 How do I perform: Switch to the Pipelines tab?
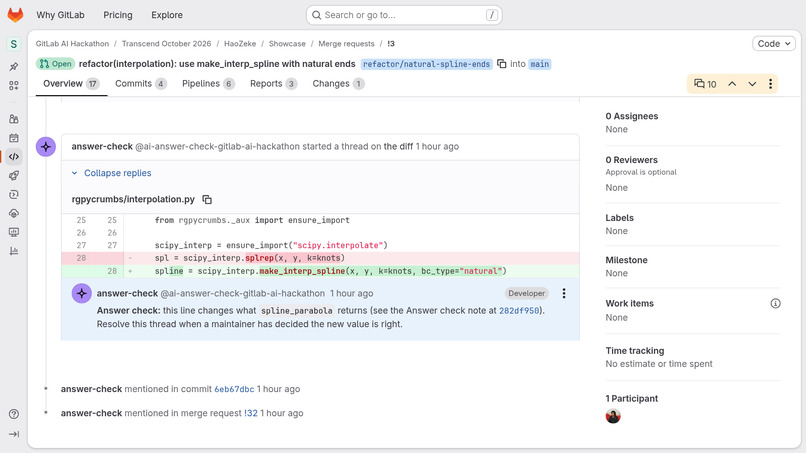[208, 84]
